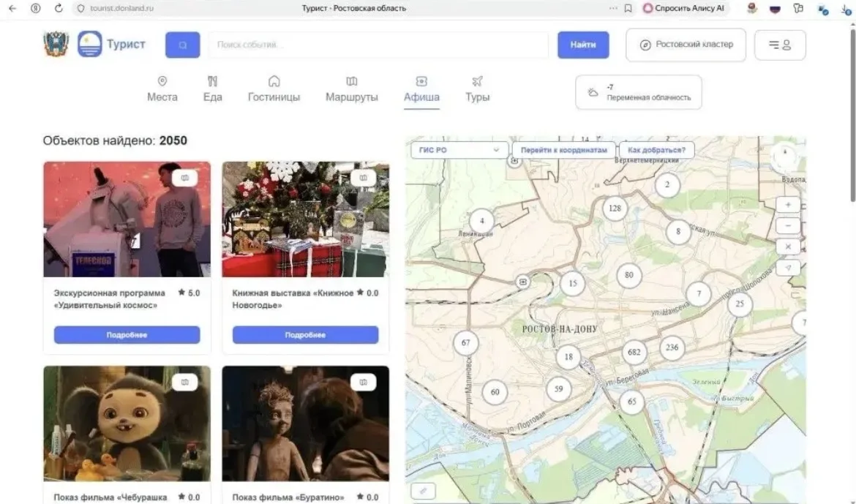Click Перейти к координатам button
The image size is (856, 504).
pyautogui.click(x=564, y=150)
